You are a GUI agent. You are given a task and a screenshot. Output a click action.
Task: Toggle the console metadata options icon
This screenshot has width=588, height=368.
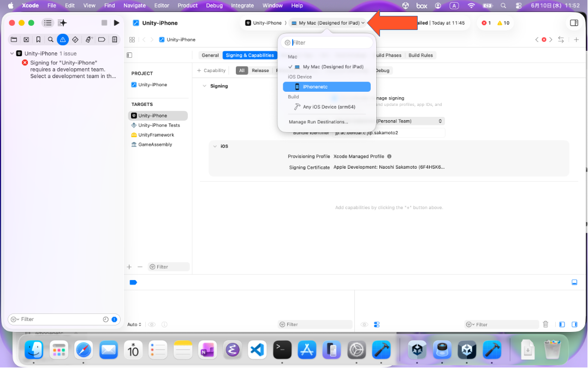(377, 324)
